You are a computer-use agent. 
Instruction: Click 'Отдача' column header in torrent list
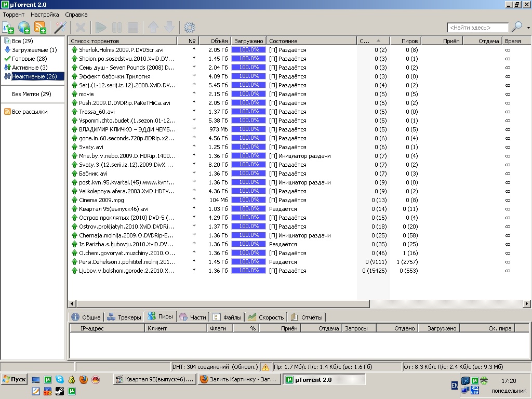tap(482, 41)
